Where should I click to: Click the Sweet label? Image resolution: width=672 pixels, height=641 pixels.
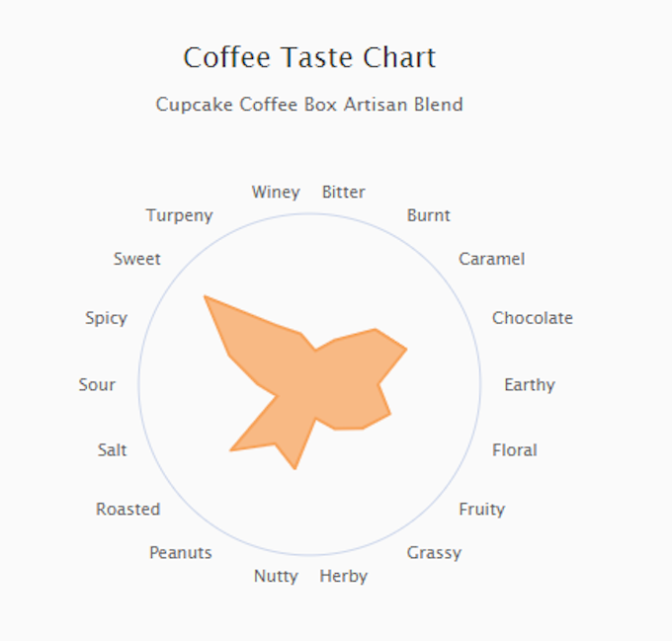tap(137, 259)
